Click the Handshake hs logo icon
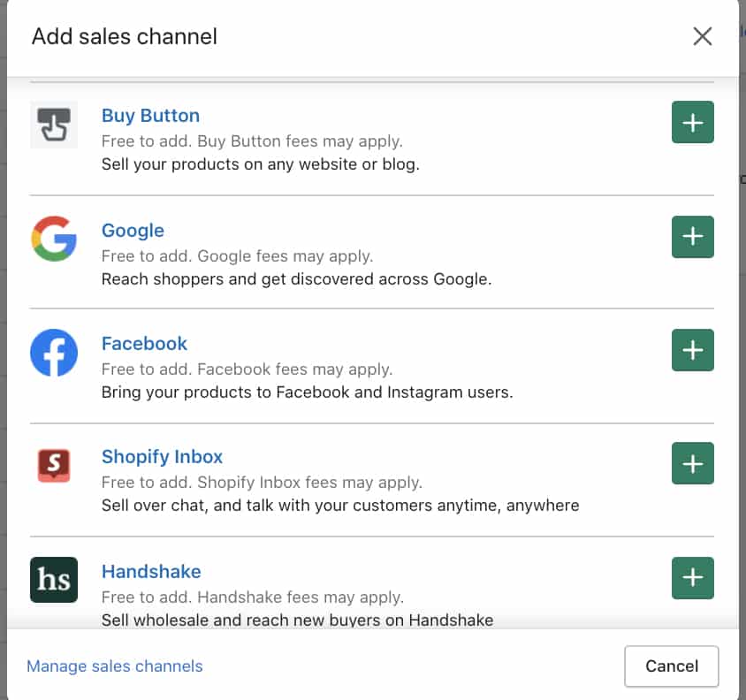This screenshot has height=700, width=746. click(x=54, y=580)
